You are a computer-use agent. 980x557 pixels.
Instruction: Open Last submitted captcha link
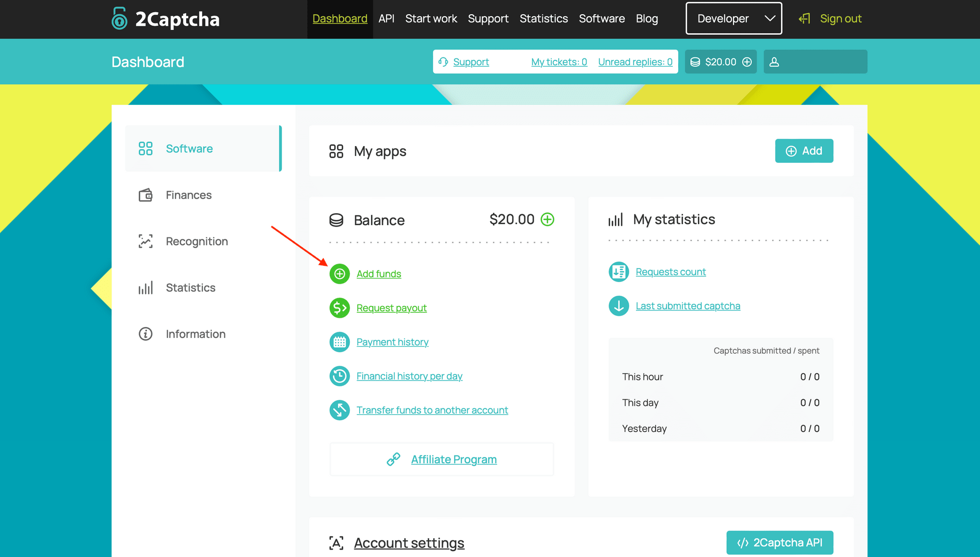(x=688, y=306)
